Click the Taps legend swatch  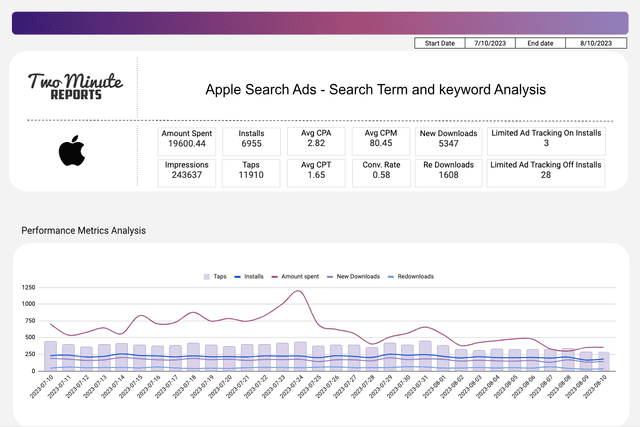[207, 277]
